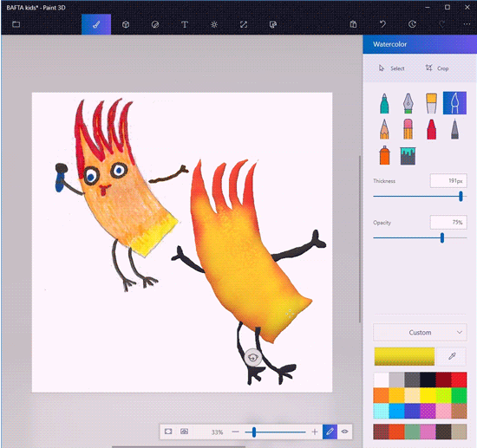Select the Calligraphy pen tool
This screenshot has height=448, width=477.
click(408, 103)
